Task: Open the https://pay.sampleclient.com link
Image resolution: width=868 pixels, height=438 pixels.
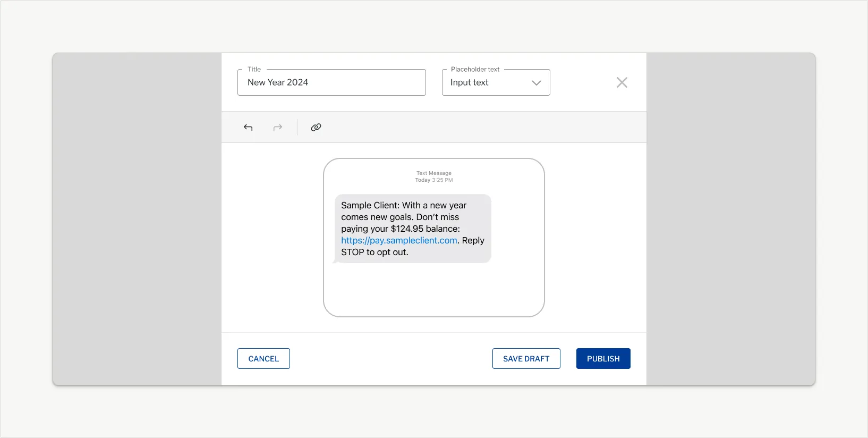Action: tap(399, 240)
